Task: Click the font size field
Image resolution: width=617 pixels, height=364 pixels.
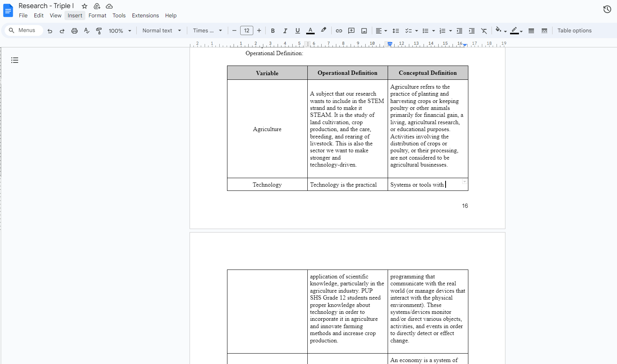Action: coord(247,31)
